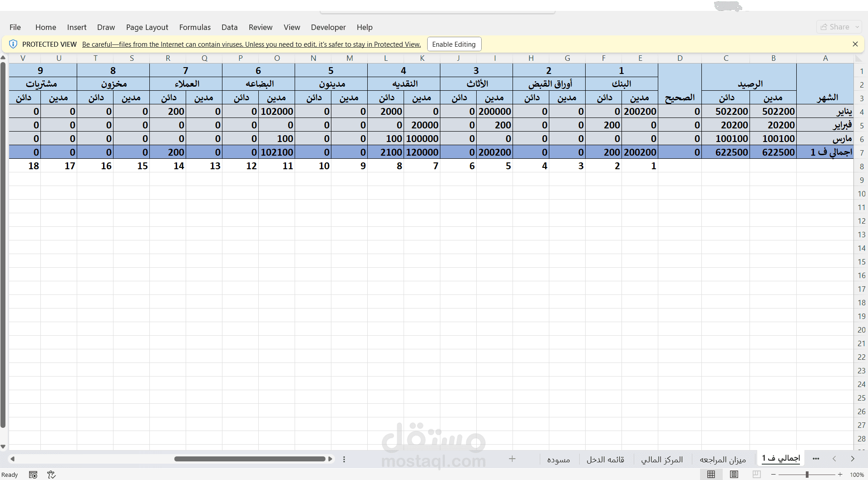This screenshot has height=480, width=868.
Task: Open the File menu
Action: click(x=15, y=27)
